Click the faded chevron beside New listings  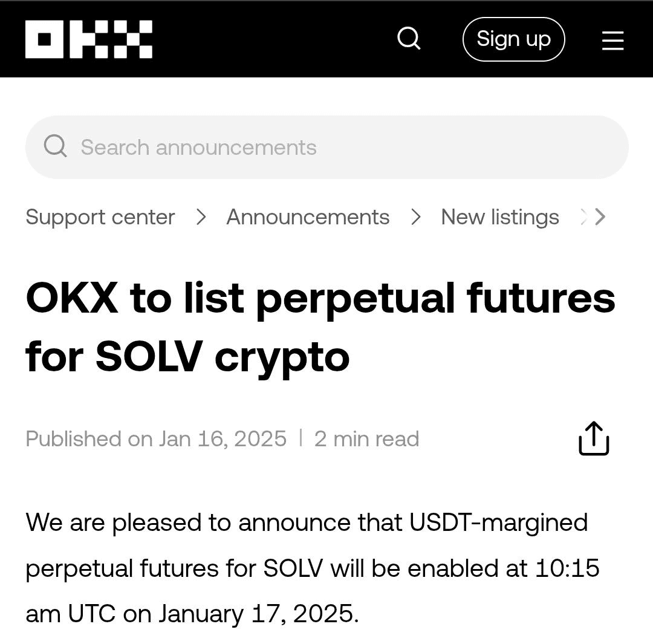point(583,216)
